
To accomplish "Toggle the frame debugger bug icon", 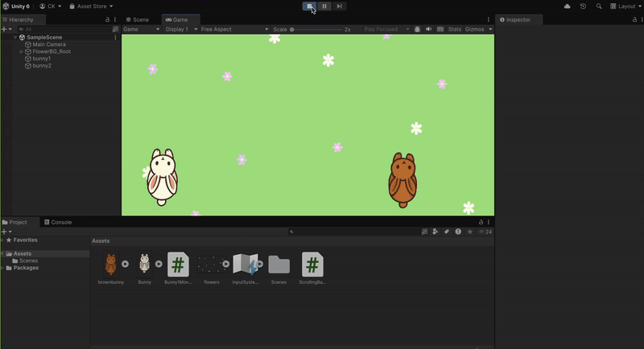I will [417, 29].
